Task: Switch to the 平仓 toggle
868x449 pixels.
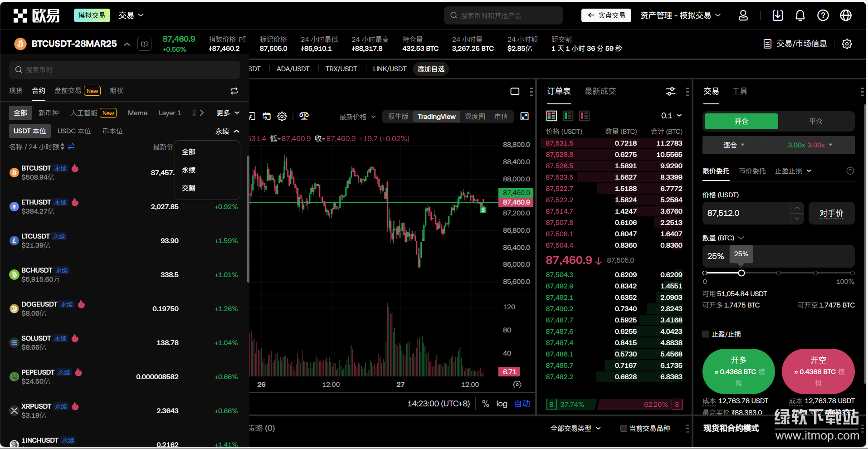Action: pyautogui.click(x=815, y=122)
